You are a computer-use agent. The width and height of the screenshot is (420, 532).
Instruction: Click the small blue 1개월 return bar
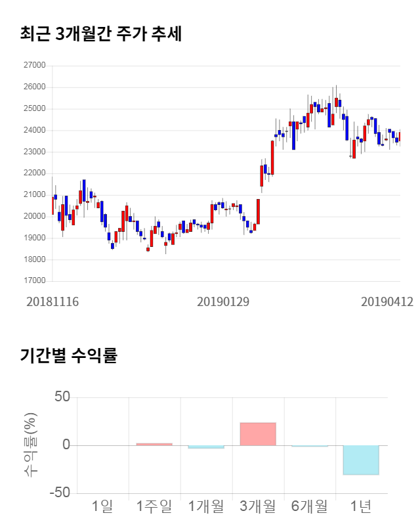click(x=206, y=447)
